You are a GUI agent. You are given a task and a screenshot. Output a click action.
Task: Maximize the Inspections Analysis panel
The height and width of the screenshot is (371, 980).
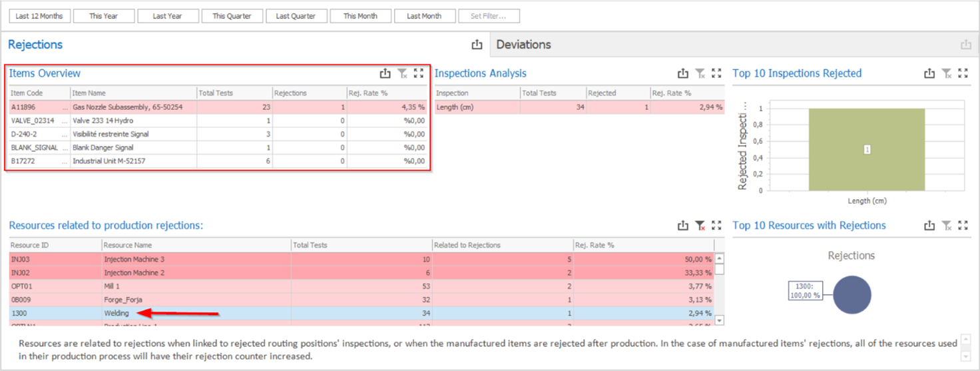[x=716, y=74]
